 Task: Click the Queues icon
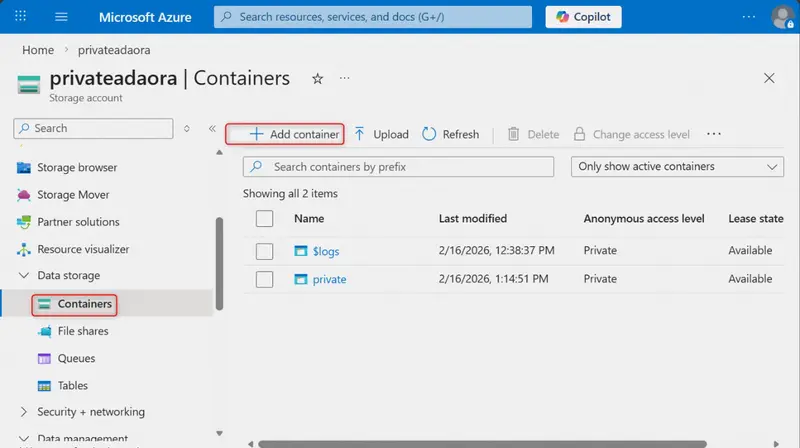tap(44, 358)
